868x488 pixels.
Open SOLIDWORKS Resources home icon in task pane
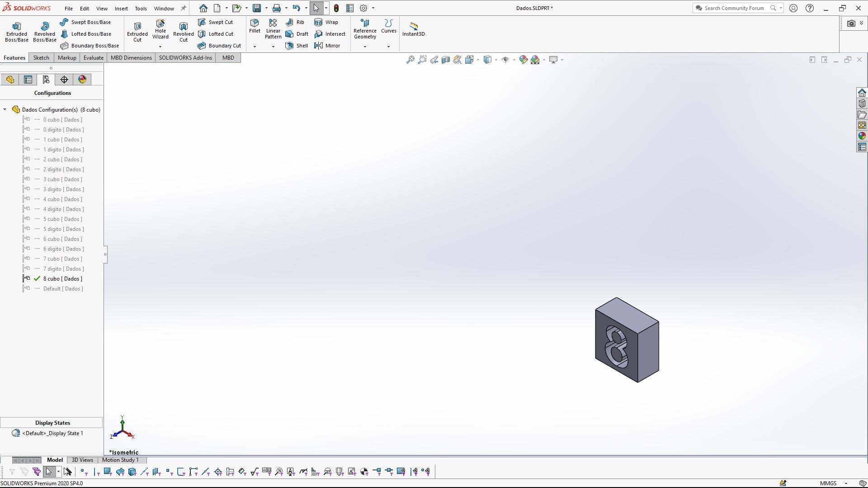[862, 93]
